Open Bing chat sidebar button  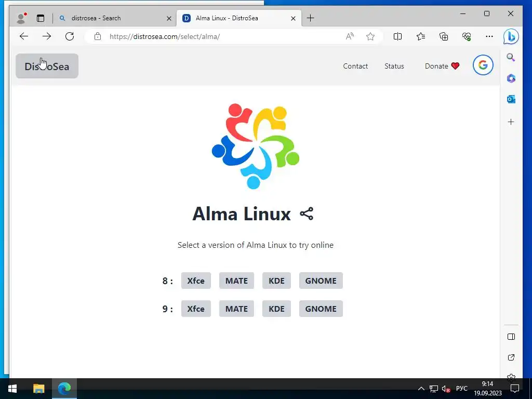(511, 37)
